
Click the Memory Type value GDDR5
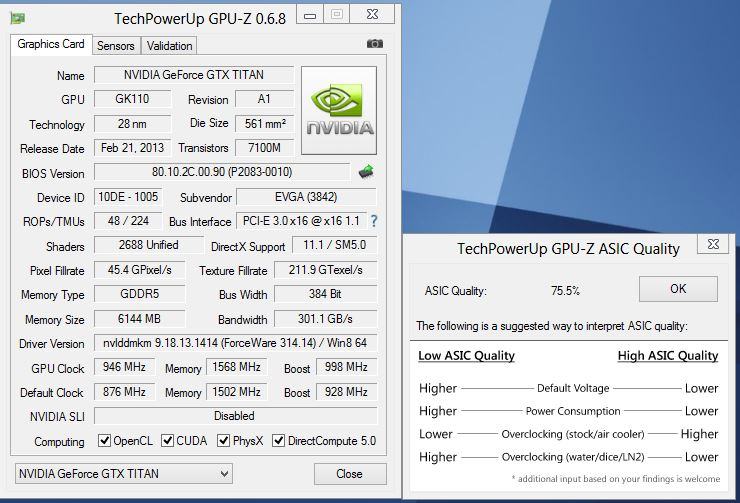(x=140, y=294)
